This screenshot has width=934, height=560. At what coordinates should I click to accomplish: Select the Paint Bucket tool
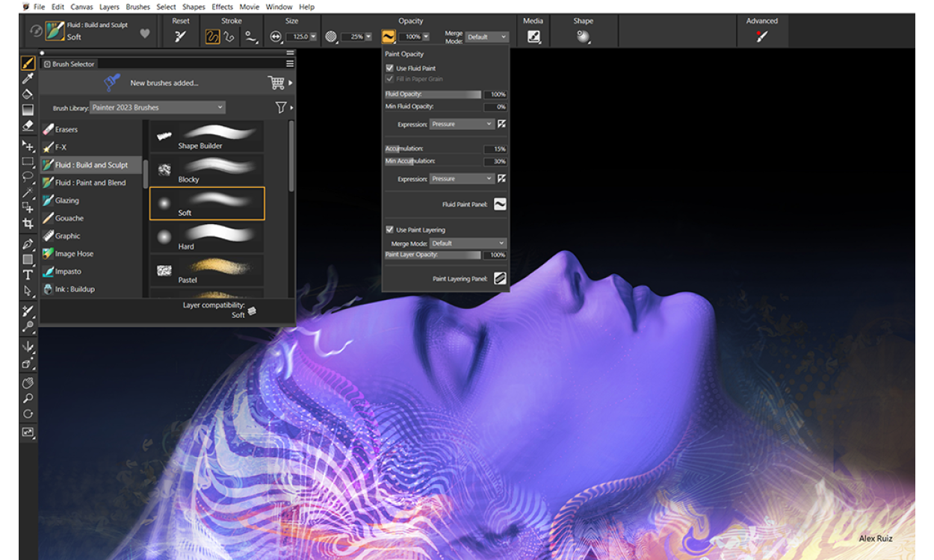pyautogui.click(x=28, y=94)
